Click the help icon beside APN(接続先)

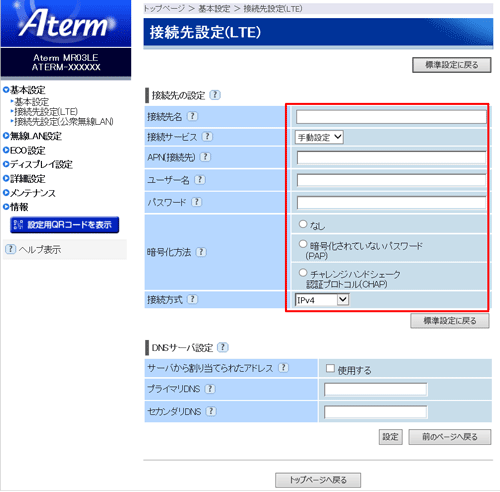[x=205, y=157]
